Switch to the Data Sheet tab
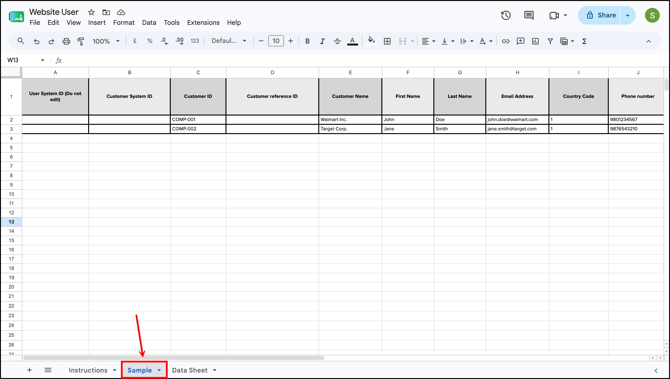This screenshot has height=379, width=670. click(190, 370)
